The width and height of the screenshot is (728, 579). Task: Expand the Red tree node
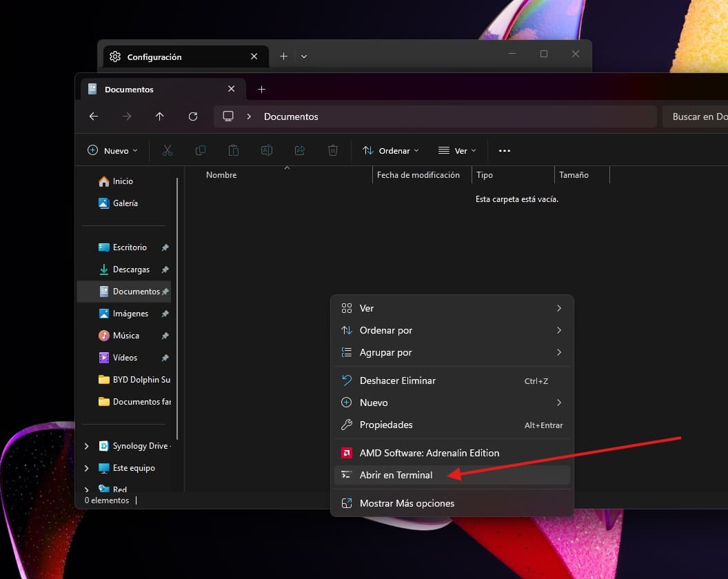click(x=86, y=489)
